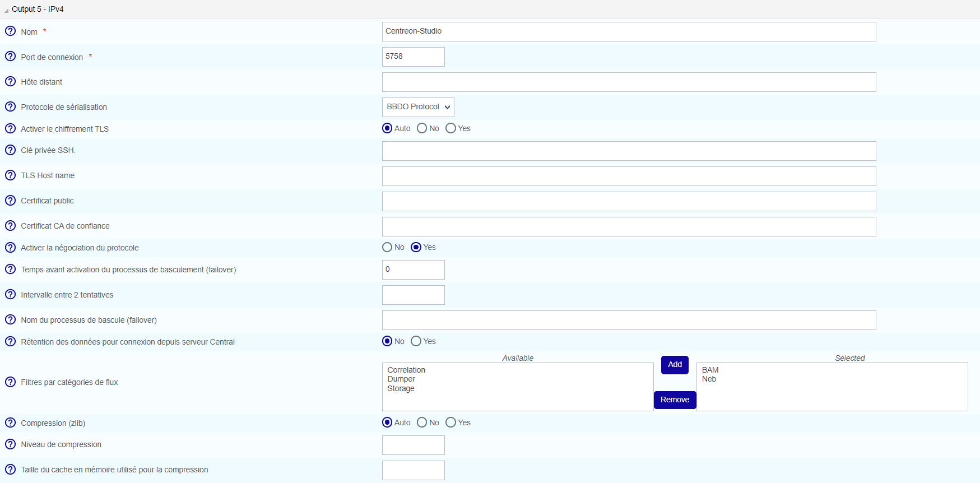Set Compression (zlib) to No
The image size is (980, 483).
click(x=422, y=422)
